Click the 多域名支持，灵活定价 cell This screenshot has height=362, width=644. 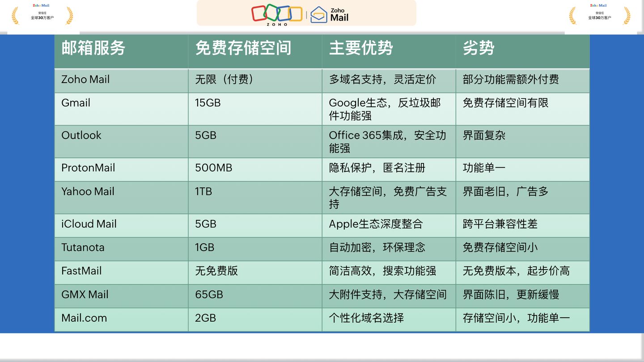tap(389, 81)
